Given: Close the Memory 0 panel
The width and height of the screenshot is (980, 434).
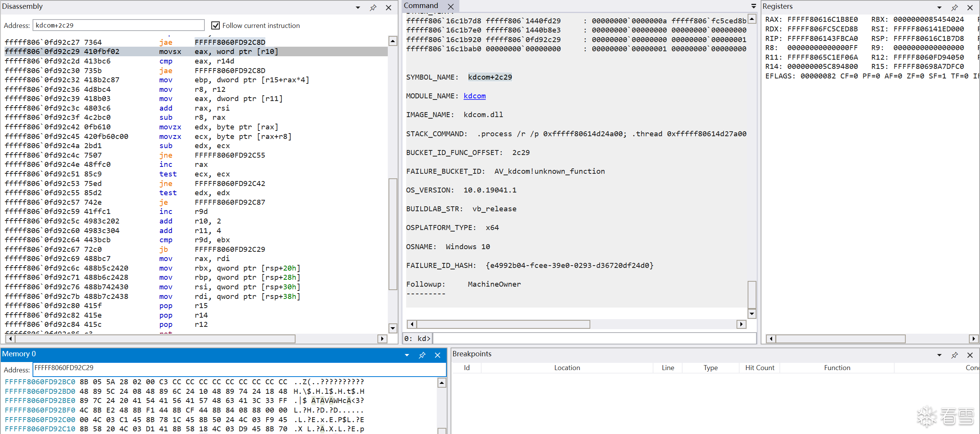Looking at the screenshot, I should point(438,355).
